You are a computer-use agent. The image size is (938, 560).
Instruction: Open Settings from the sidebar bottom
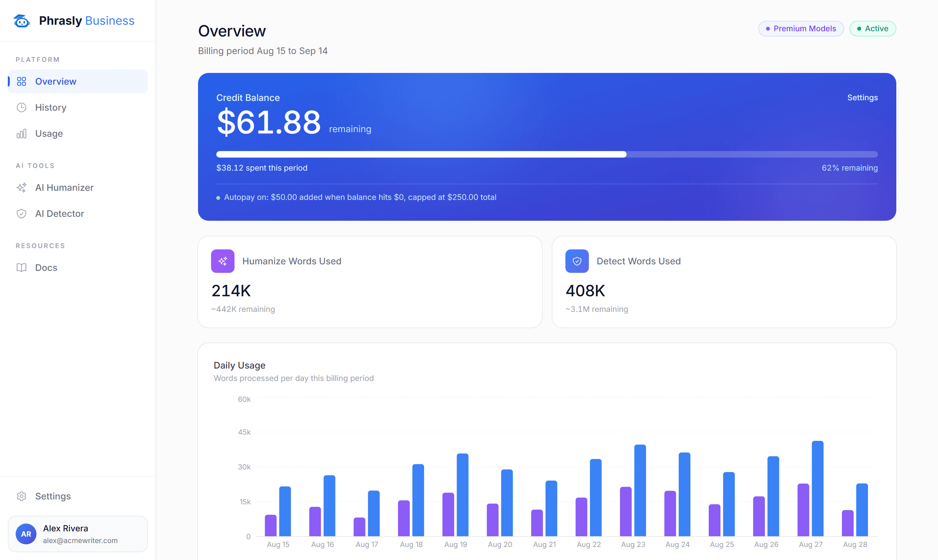pos(78,496)
